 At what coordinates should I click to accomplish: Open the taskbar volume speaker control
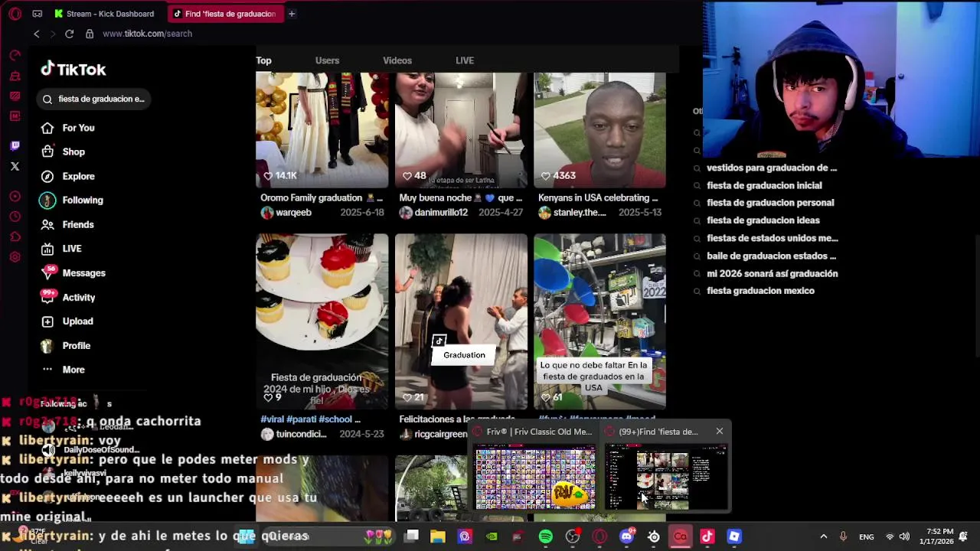[904, 536]
